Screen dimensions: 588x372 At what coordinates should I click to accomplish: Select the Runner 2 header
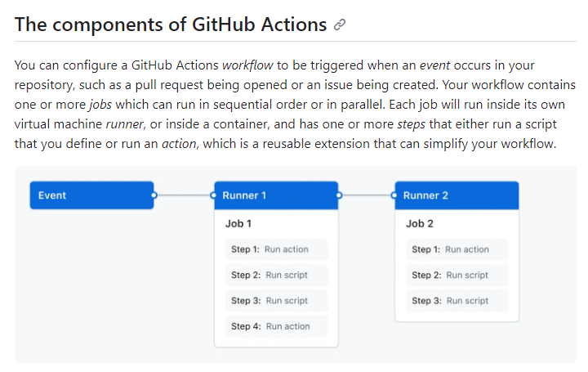tap(457, 195)
